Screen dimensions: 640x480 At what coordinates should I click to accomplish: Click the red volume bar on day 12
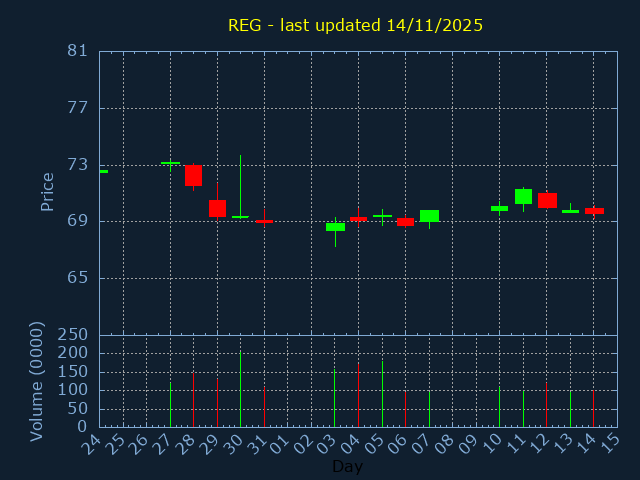pos(546,405)
